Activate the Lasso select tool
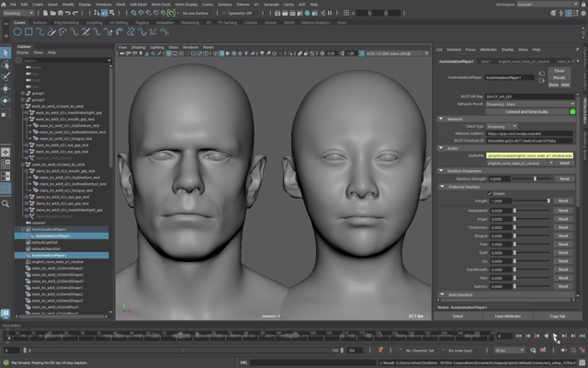The image size is (588, 368). 6,64
